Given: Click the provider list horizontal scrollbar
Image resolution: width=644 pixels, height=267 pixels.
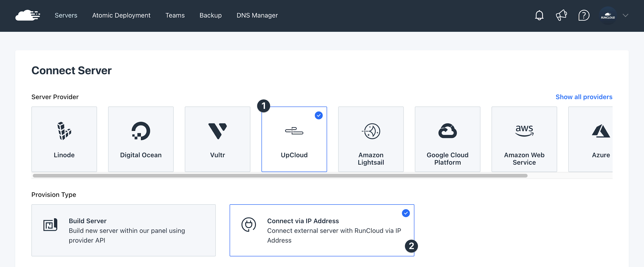Looking at the screenshot, I should (x=280, y=176).
